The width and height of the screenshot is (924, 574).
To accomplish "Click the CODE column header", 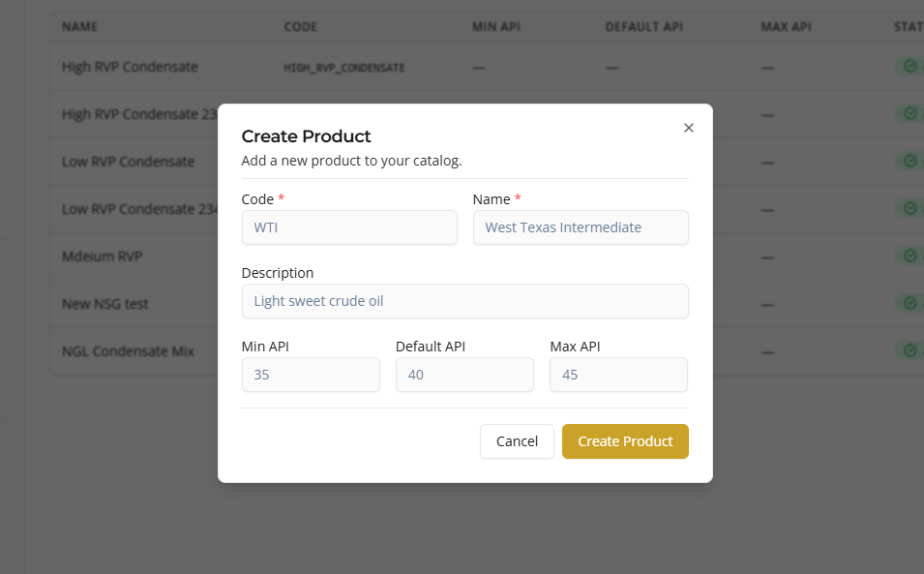I will 301,27.
